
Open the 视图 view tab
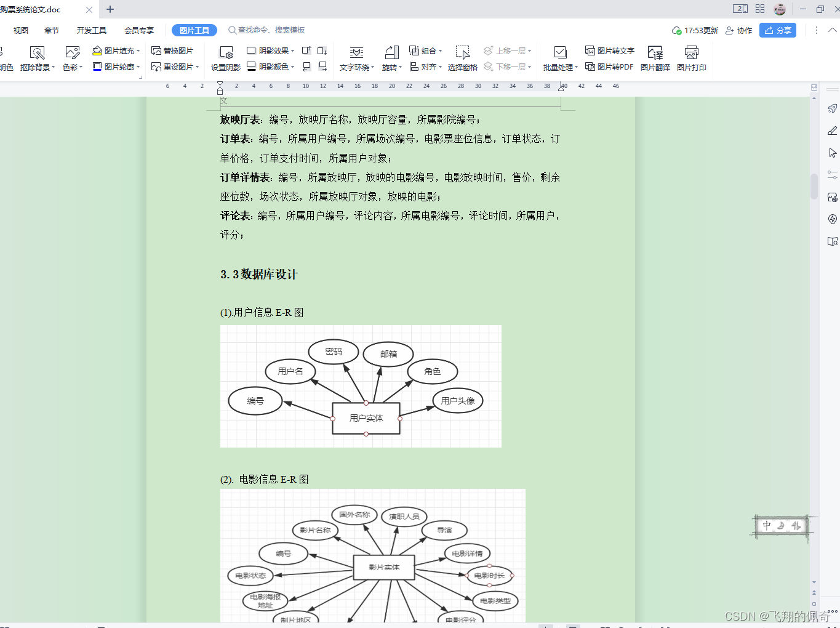21,30
